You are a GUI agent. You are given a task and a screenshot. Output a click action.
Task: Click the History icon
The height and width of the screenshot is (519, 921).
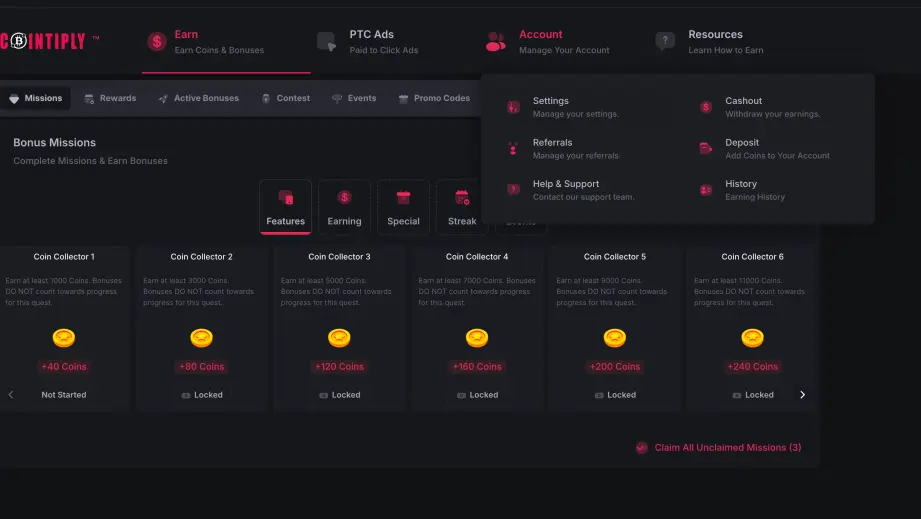[x=706, y=190]
